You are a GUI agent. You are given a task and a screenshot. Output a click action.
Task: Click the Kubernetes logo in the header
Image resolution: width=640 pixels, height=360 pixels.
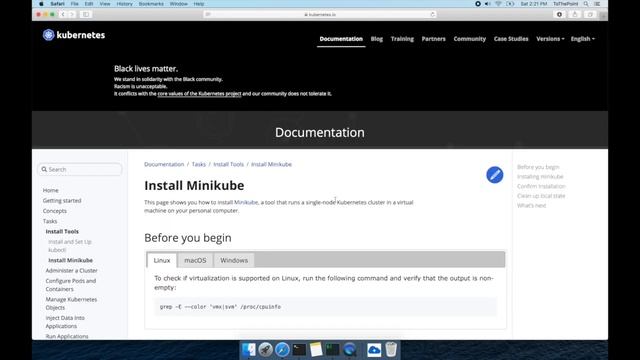[74, 35]
